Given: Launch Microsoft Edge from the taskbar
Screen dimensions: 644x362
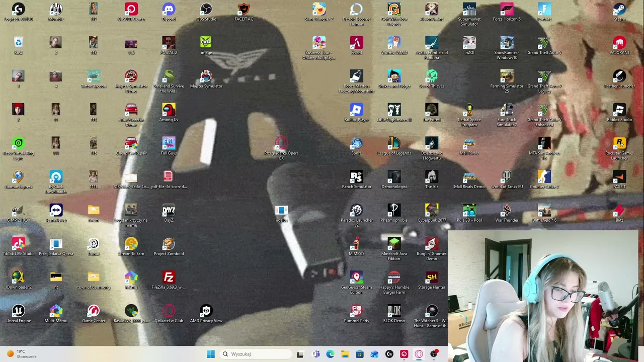Looking at the screenshot, I should coord(330,354).
